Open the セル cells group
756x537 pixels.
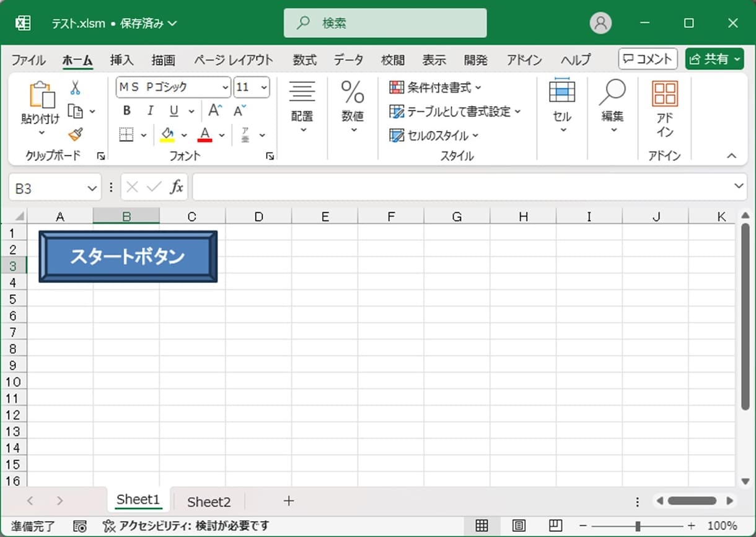coord(562,105)
